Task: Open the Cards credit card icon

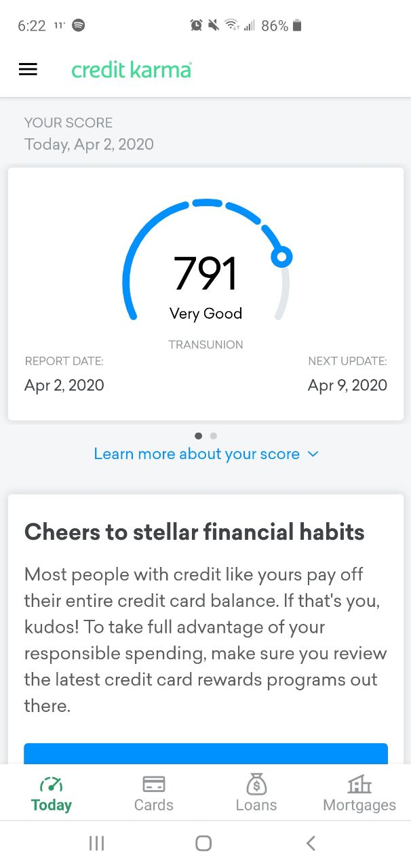Action: (x=154, y=784)
